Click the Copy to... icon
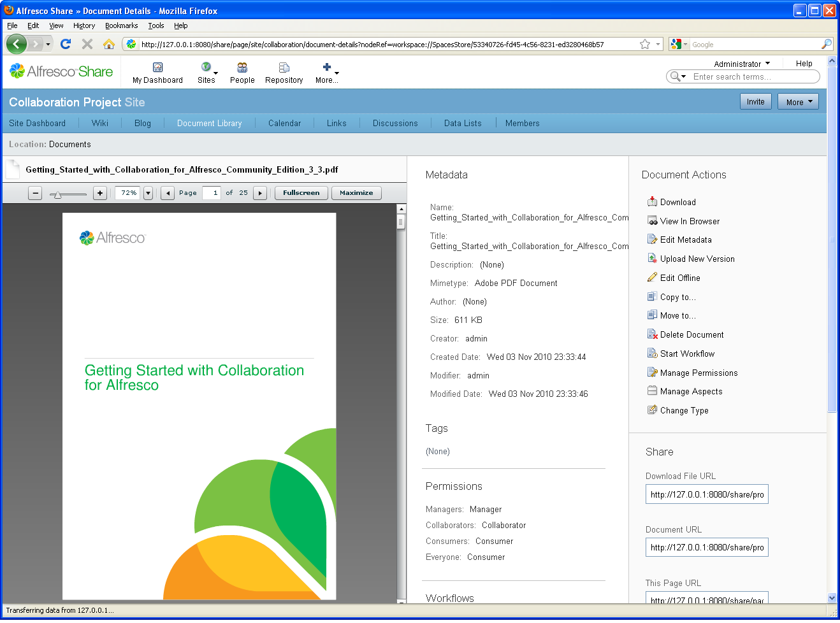Screen dimensions: 840x623 click(652, 297)
